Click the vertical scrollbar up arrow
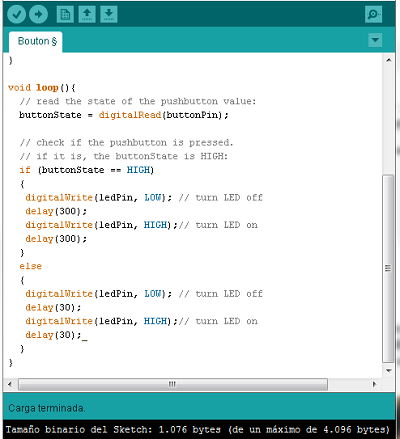 (389, 60)
